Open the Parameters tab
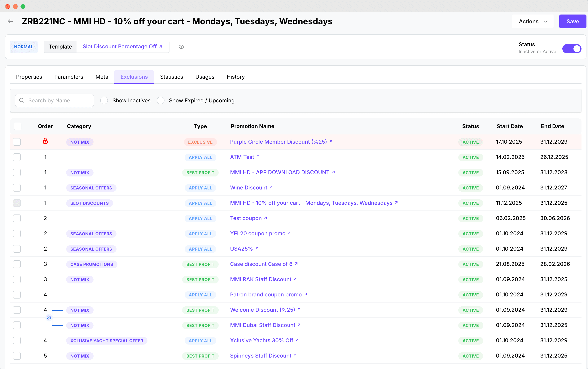 coord(69,77)
